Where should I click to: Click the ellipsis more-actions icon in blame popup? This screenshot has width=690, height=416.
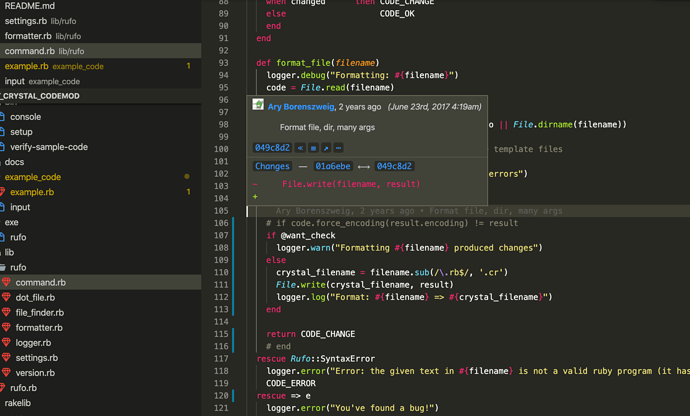tap(338, 148)
